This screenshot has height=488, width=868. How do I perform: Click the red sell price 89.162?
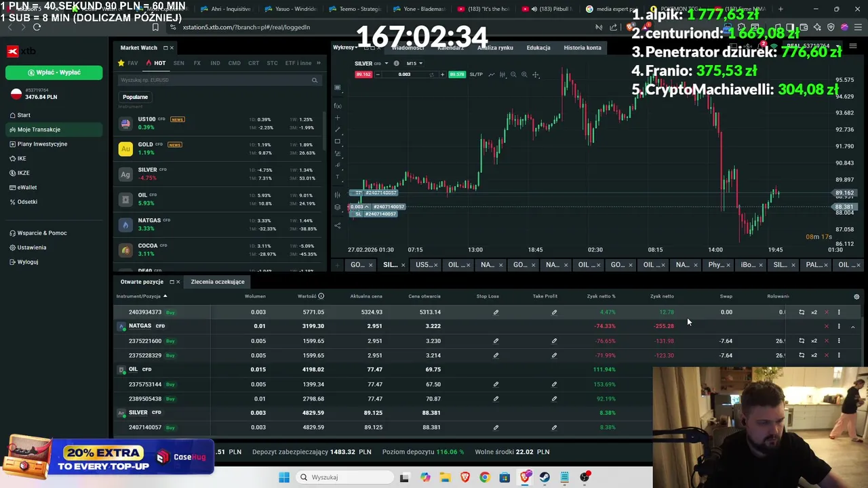click(x=363, y=75)
